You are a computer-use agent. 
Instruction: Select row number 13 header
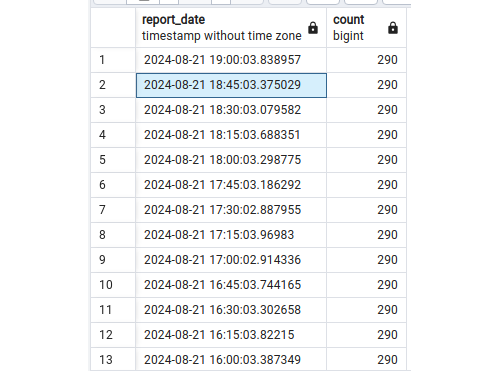(113, 359)
